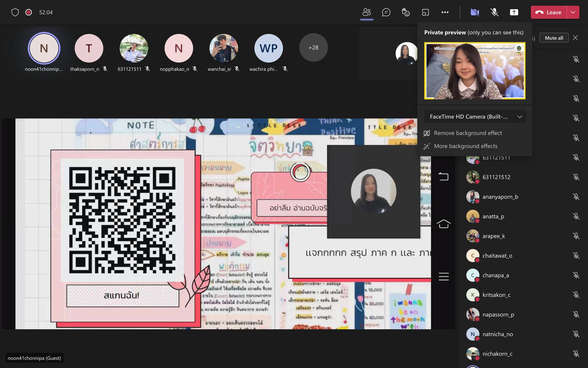Open More actions ellipsis menu
Image resolution: width=588 pixels, height=368 pixels.
coord(445,12)
